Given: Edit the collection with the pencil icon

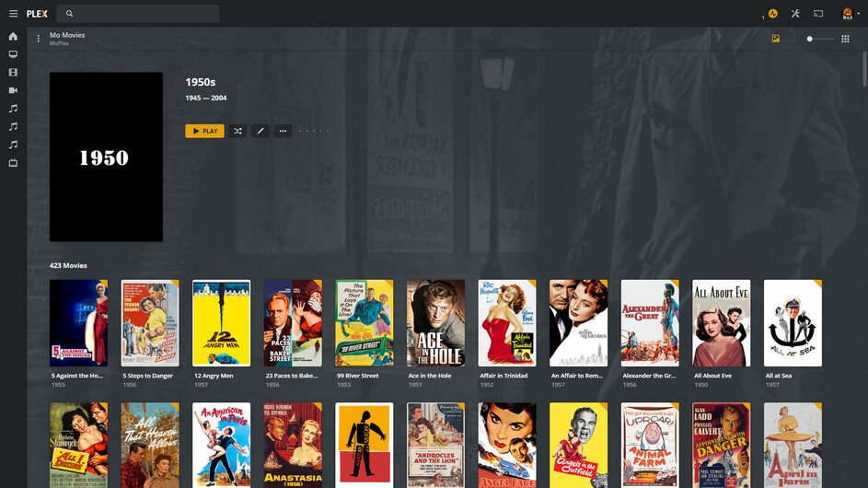Looking at the screenshot, I should (260, 132).
